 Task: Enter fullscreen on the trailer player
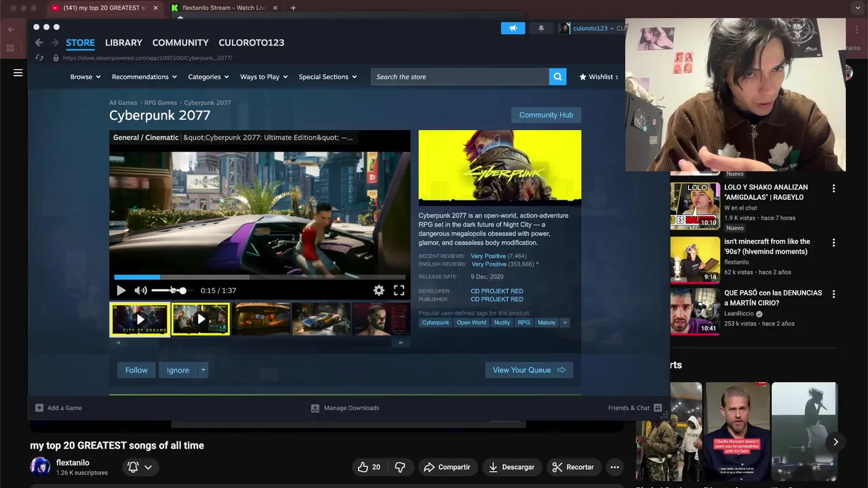(399, 290)
